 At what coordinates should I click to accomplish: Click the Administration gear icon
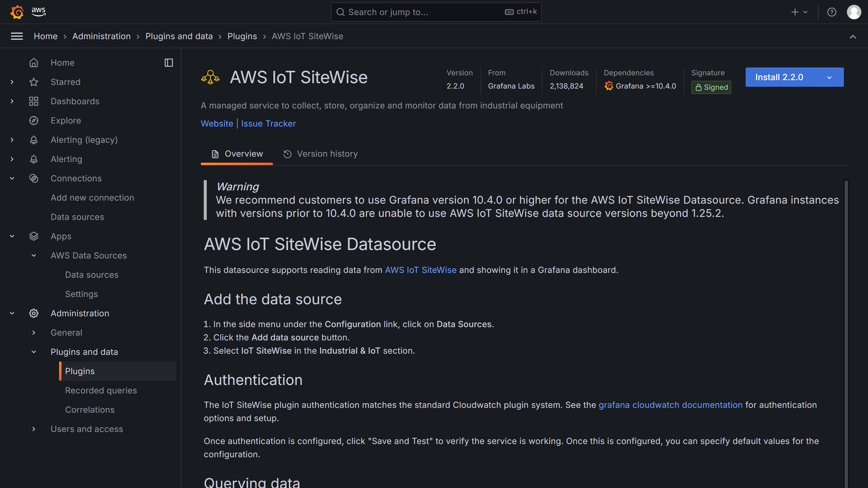[x=34, y=313]
